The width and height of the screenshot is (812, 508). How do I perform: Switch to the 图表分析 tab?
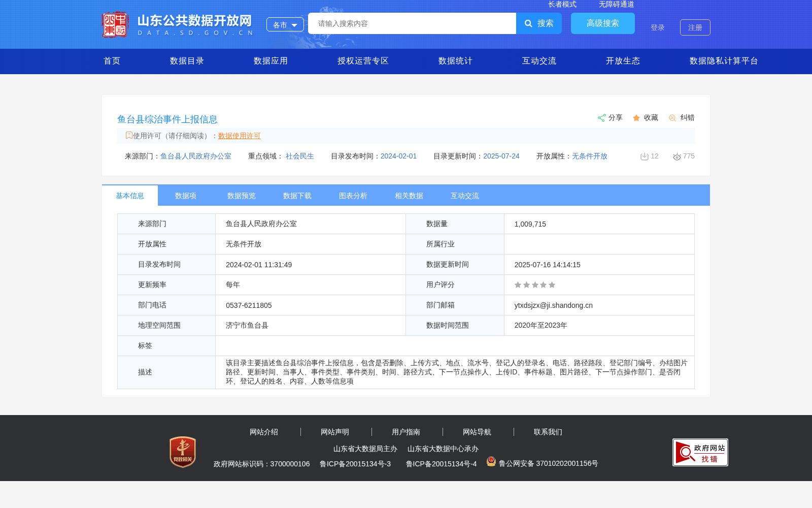pyautogui.click(x=353, y=196)
